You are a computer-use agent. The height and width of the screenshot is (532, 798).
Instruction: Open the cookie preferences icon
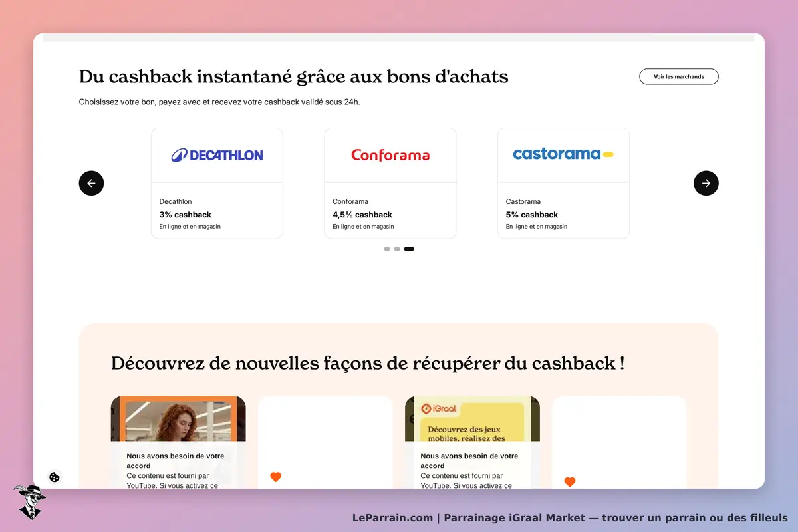55,477
